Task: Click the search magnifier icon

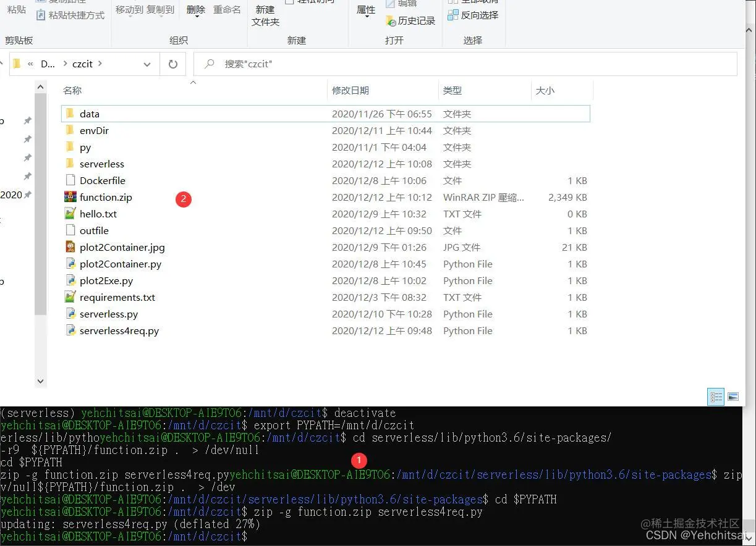Action: [x=210, y=64]
